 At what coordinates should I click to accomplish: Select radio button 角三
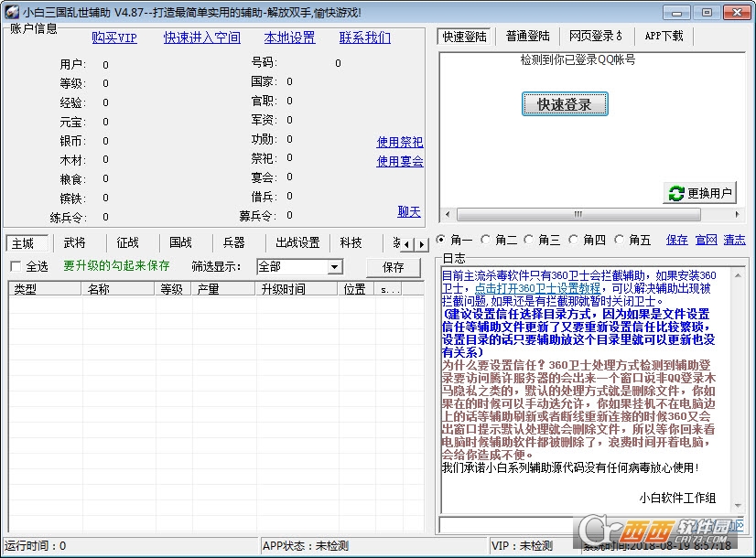click(528, 239)
